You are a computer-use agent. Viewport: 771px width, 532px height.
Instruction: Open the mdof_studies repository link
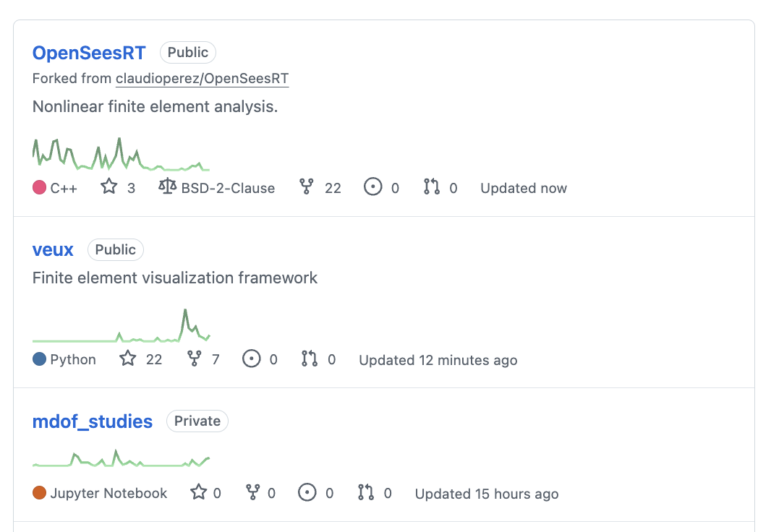click(x=93, y=421)
